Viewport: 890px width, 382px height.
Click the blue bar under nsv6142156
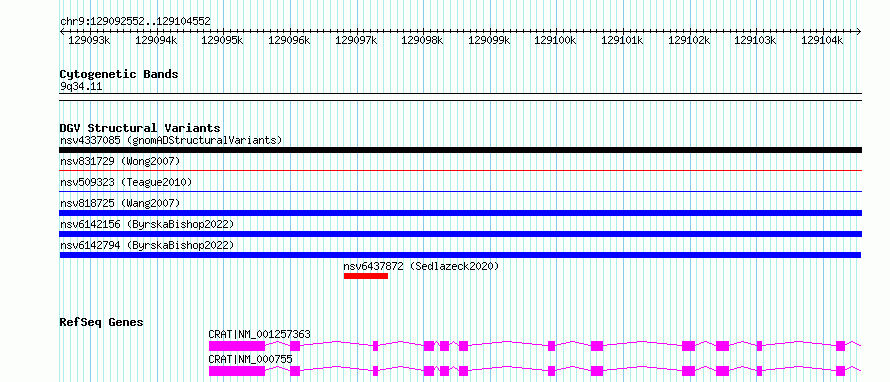pyautogui.click(x=460, y=234)
